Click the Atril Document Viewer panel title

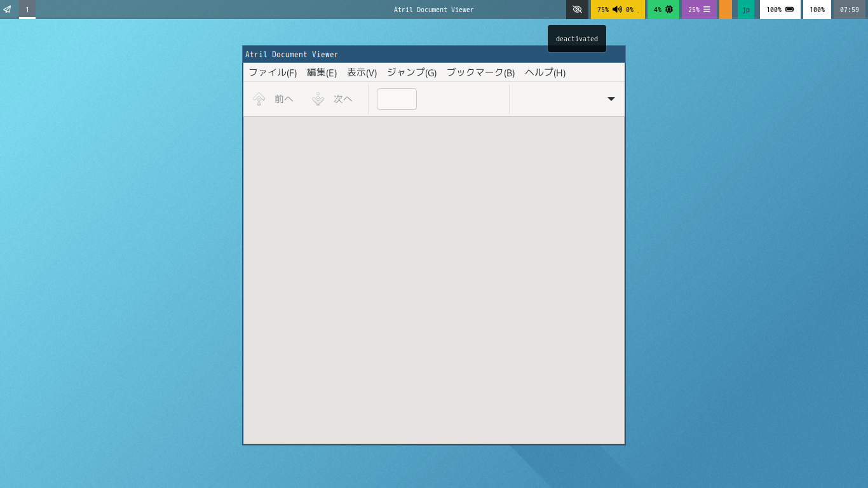(434, 10)
